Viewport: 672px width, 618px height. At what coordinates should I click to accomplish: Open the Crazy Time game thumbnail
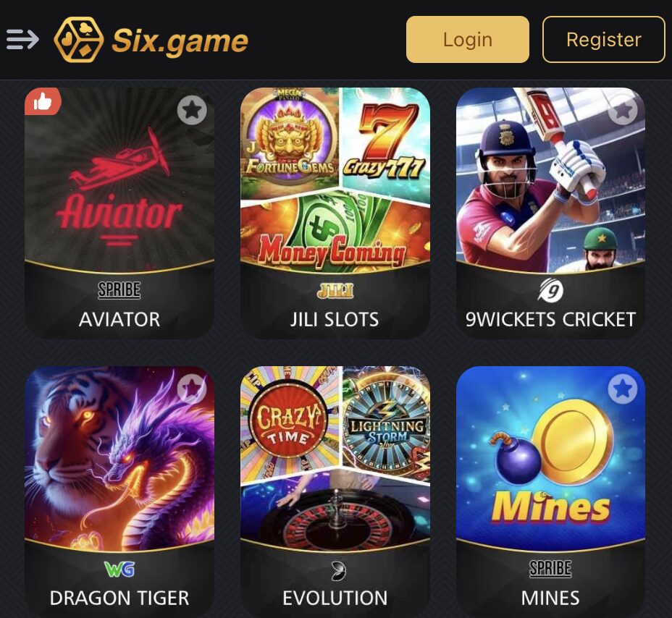290,424
